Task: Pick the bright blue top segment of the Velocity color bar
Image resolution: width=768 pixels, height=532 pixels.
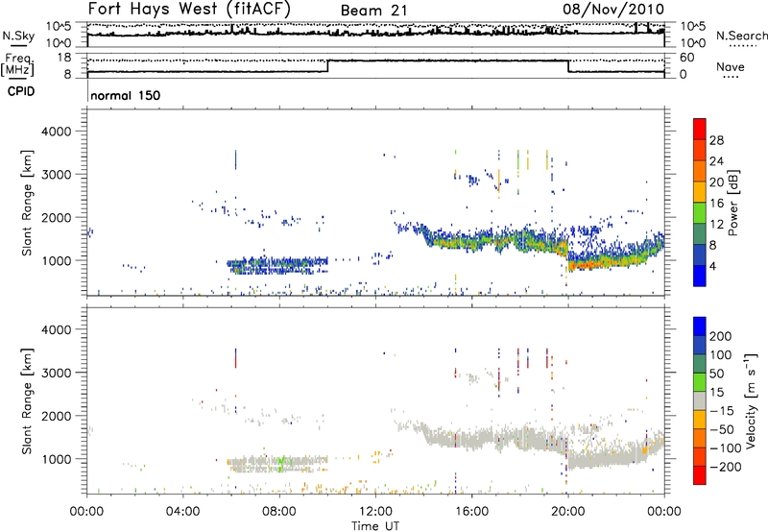Action: pos(700,326)
